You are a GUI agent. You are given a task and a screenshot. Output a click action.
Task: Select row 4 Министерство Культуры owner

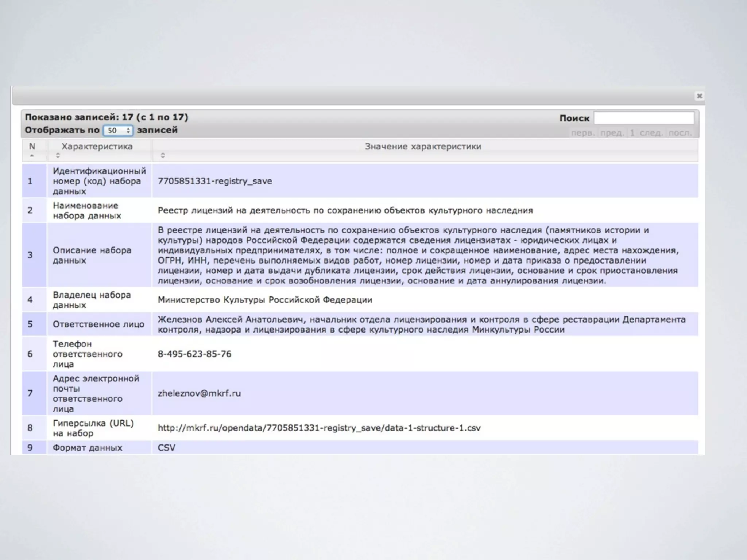click(x=265, y=300)
